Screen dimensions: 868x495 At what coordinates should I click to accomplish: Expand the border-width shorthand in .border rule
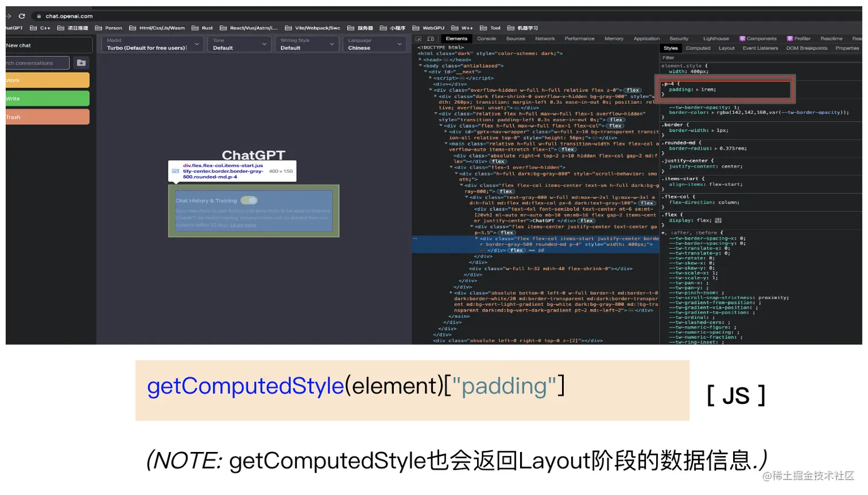714,131
